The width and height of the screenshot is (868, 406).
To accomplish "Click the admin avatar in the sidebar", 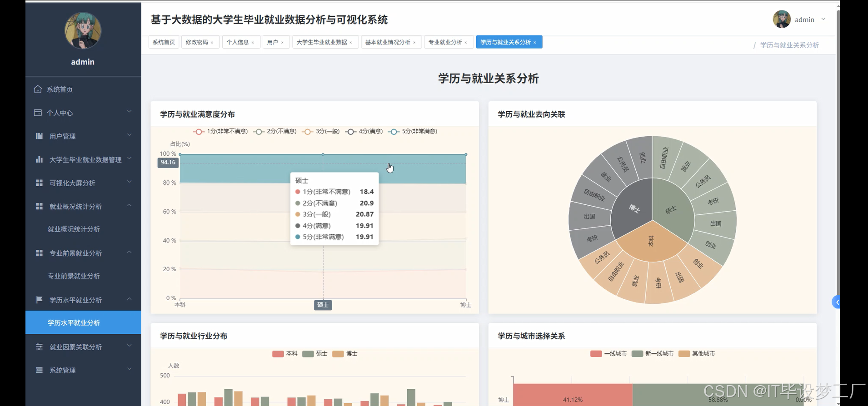I will pos(83,30).
